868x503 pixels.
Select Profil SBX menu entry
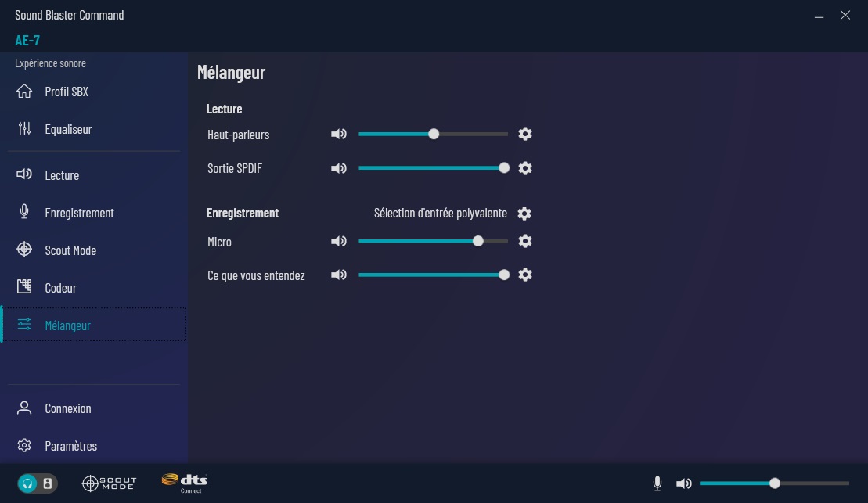(x=94, y=92)
